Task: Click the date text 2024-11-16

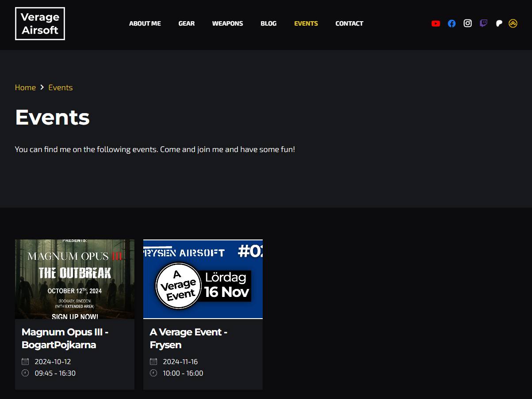Action: pos(180,361)
